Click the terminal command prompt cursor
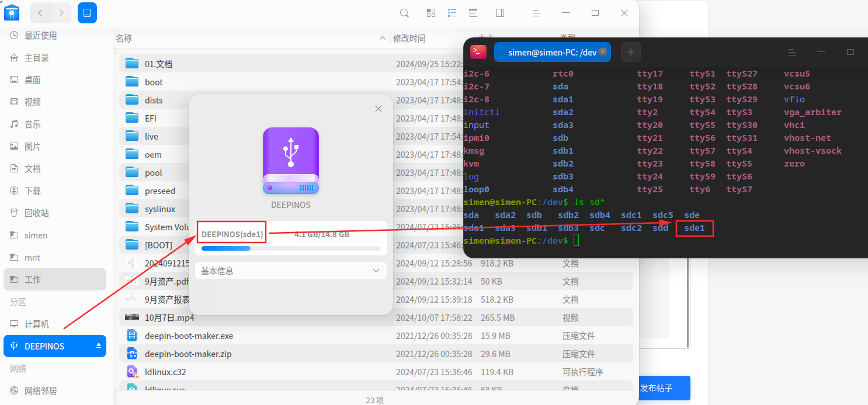This screenshot has width=868, height=405. pyautogui.click(x=577, y=241)
